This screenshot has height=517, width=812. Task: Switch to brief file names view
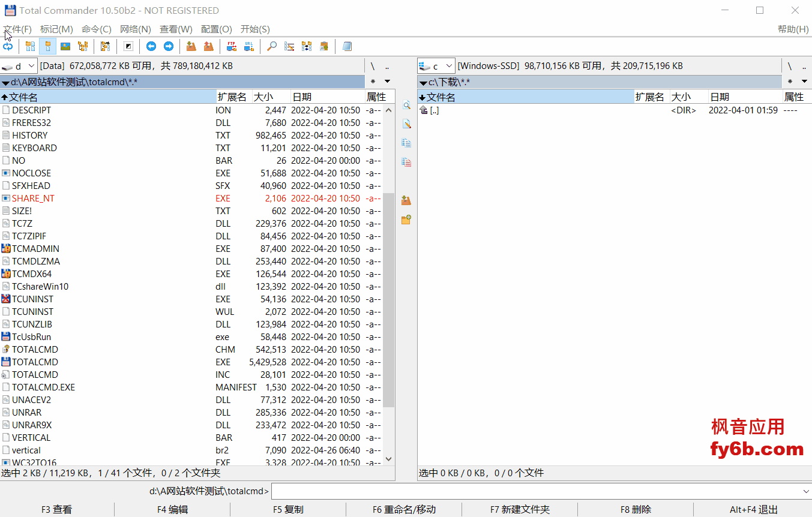pos(30,46)
